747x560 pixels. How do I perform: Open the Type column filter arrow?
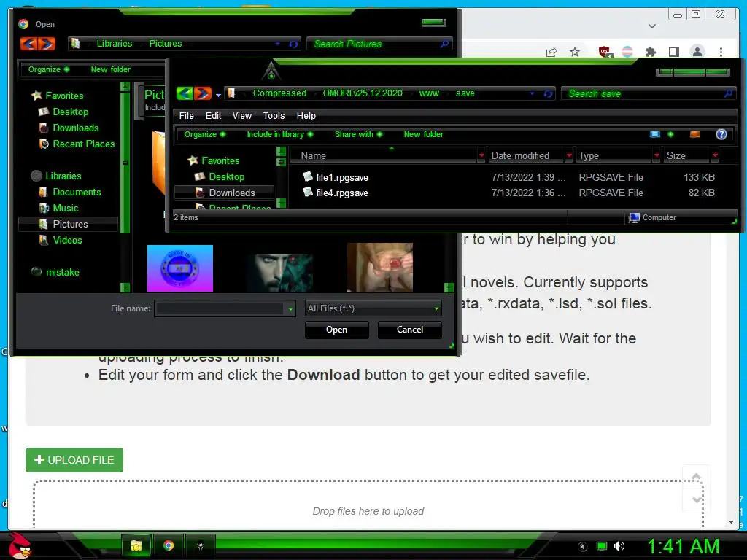tap(657, 156)
